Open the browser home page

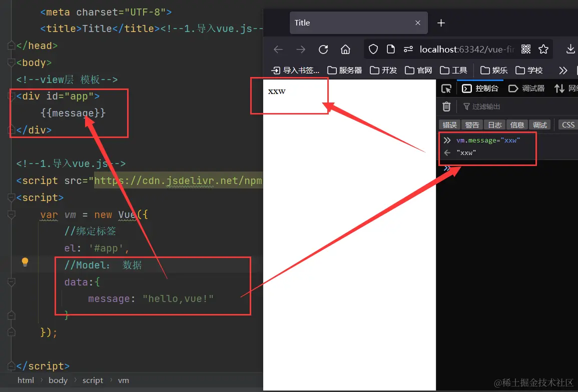coord(345,49)
